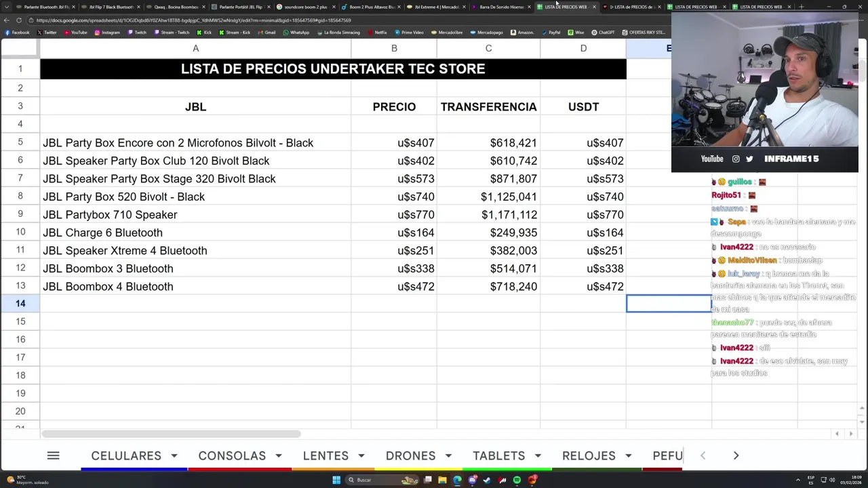Viewport: 868px width, 488px height.
Task: Open the WhatsApp bookmark
Action: click(296, 33)
